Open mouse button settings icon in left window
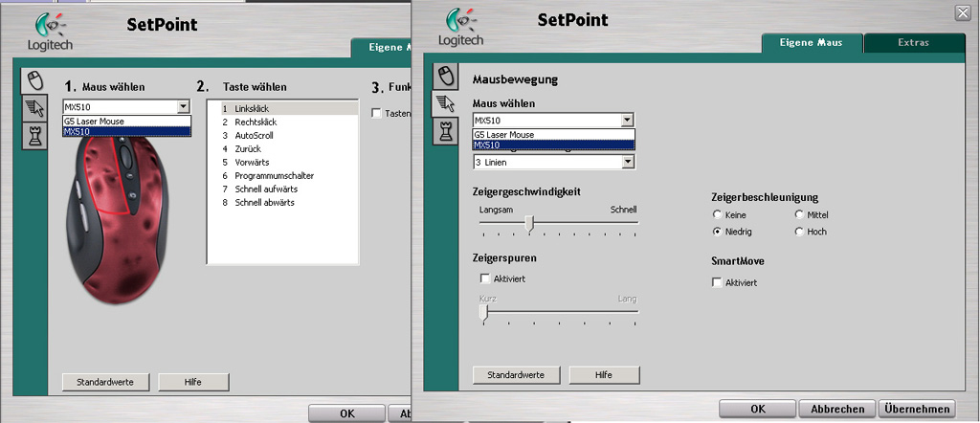This screenshot has height=423, width=980. tap(33, 80)
